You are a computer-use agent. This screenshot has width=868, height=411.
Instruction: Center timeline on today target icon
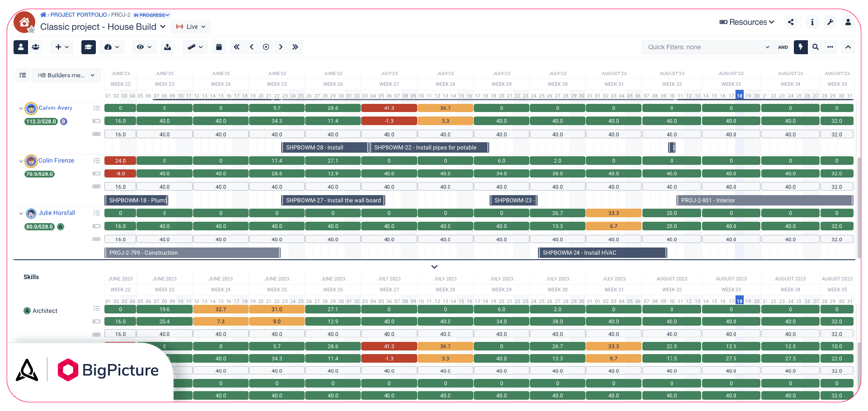pyautogui.click(x=266, y=47)
